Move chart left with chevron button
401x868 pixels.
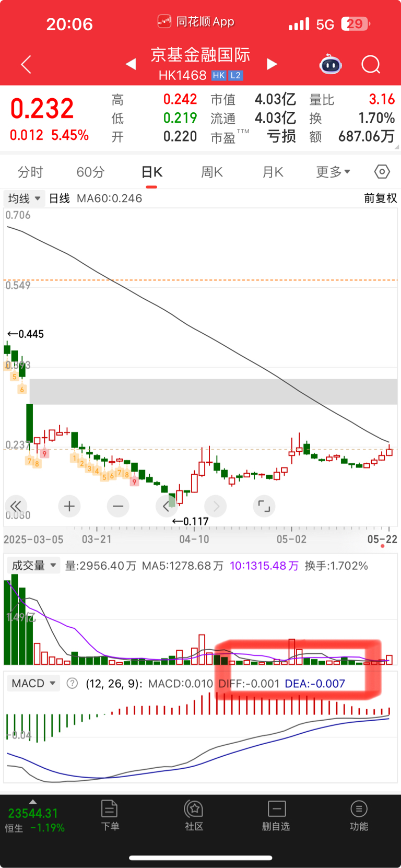pyautogui.click(x=167, y=506)
